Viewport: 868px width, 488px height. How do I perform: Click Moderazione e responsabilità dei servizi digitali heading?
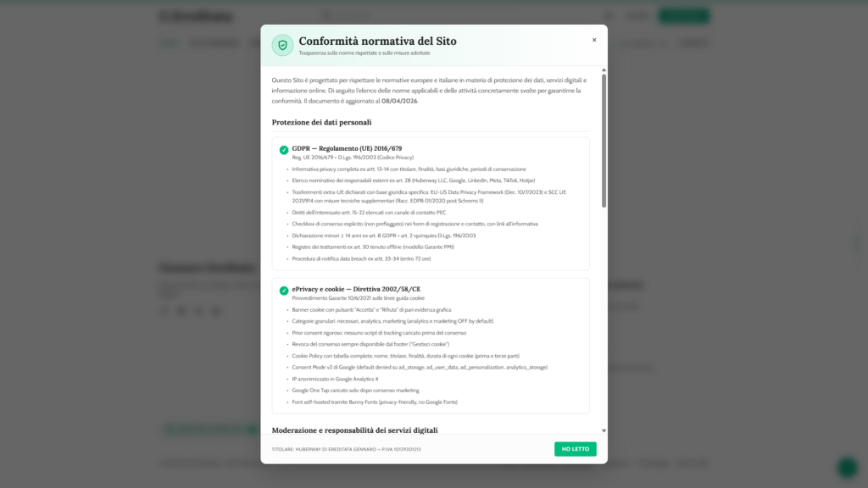click(x=354, y=430)
